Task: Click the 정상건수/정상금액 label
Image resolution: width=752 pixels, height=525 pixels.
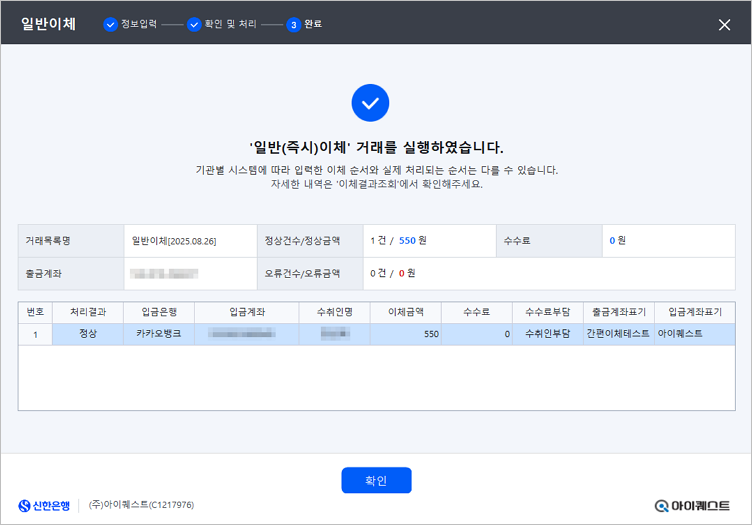Action: tap(302, 241)
